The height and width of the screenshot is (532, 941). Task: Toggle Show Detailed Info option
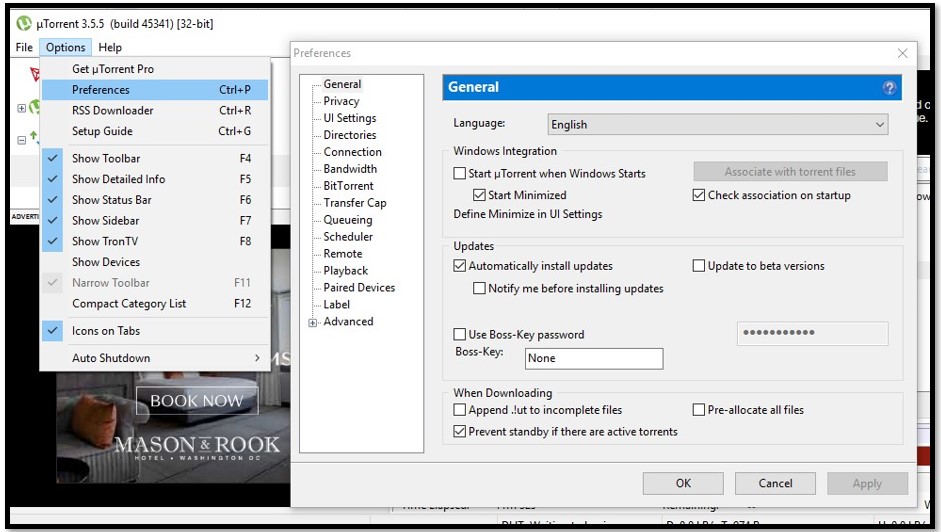tap(155, 180)
